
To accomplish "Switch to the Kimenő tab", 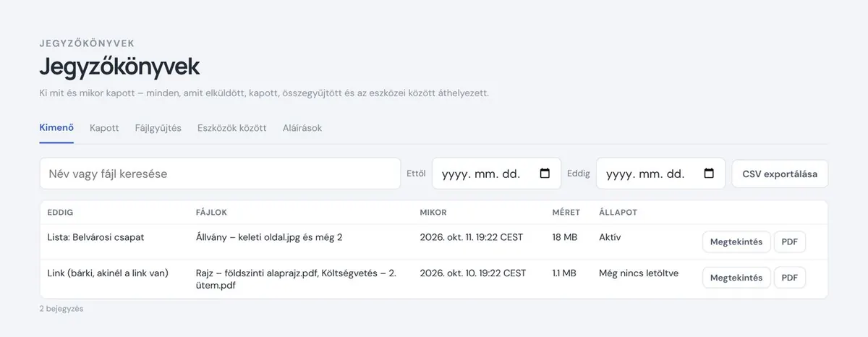I will (56, 128).
